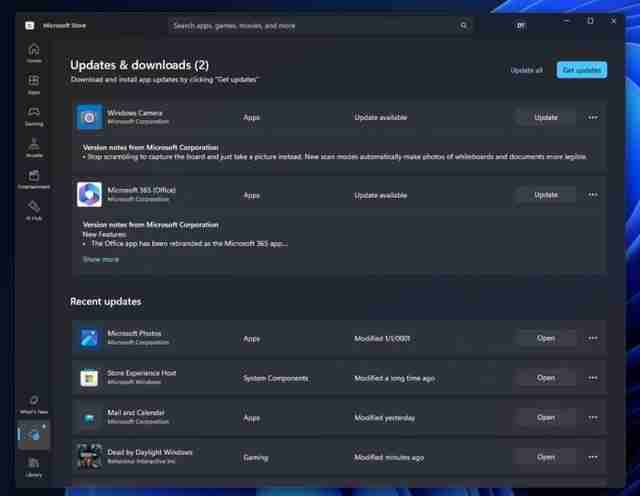Screen dimensions: 640x496
Task: Click Update available text in Windows Camera row
Action: [x=380, y=118]
